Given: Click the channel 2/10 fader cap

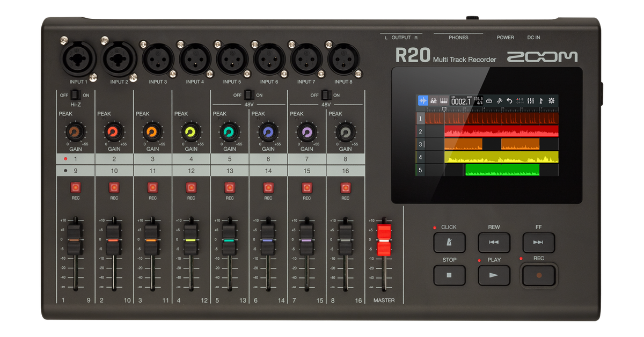Looking at the screenshot, I should [x=113, y=240].
